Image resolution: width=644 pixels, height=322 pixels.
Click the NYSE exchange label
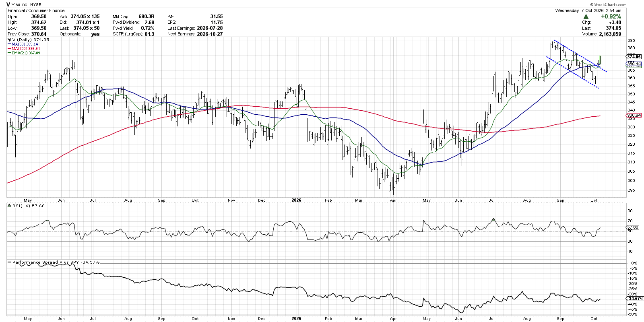(x=36, y=5)
